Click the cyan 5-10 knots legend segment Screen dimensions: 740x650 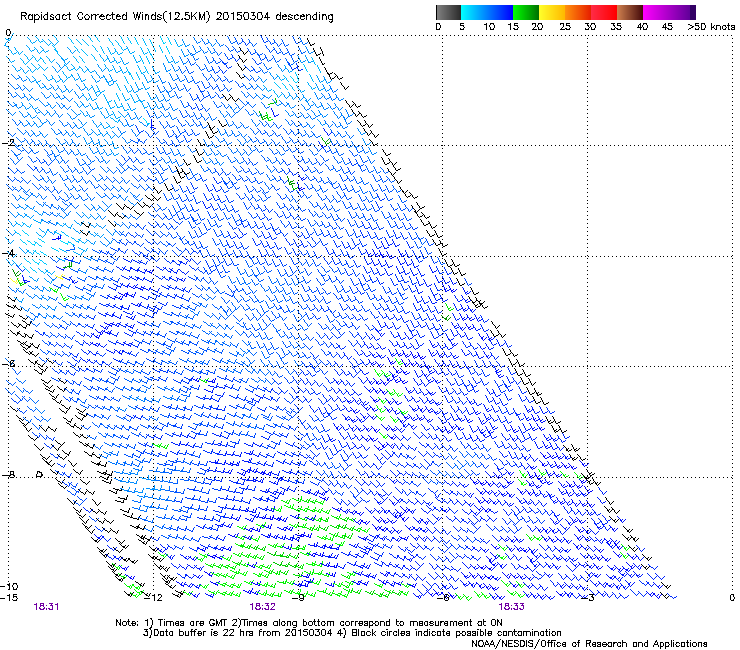point(474,12)
